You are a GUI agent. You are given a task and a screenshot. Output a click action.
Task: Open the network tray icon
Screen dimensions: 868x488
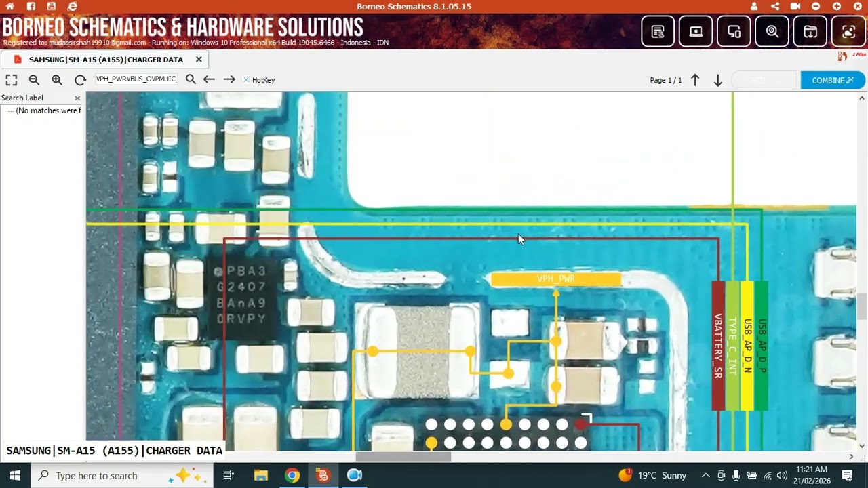pos(767,475)
